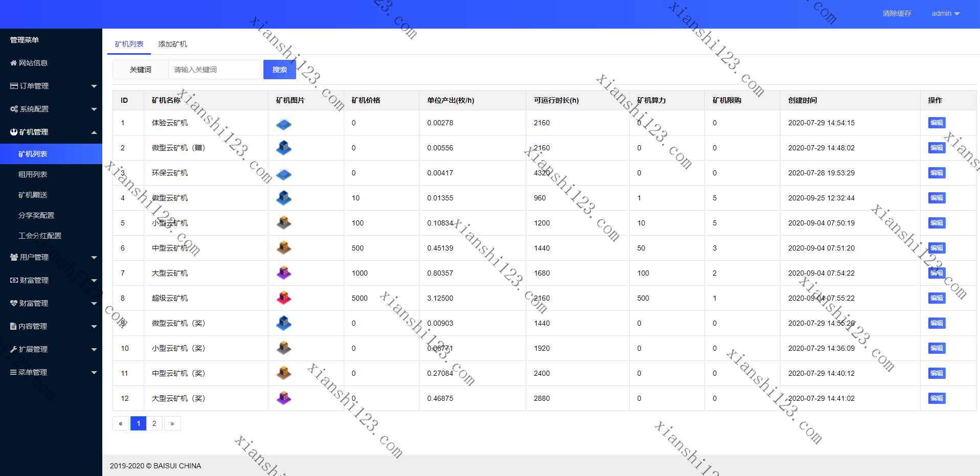Click the 2020-09-25 12:32:44 timestamp

click(821, 198)
